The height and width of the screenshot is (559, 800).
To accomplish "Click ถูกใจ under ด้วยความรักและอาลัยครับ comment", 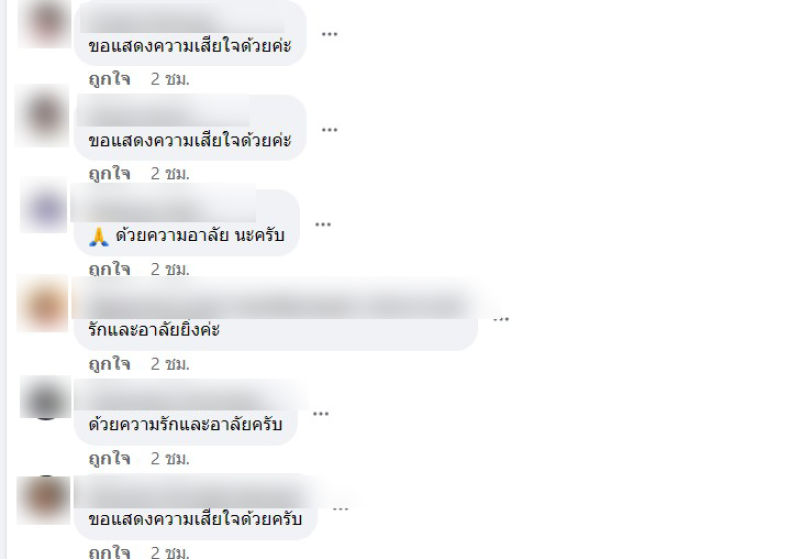I will click(109, 459).
